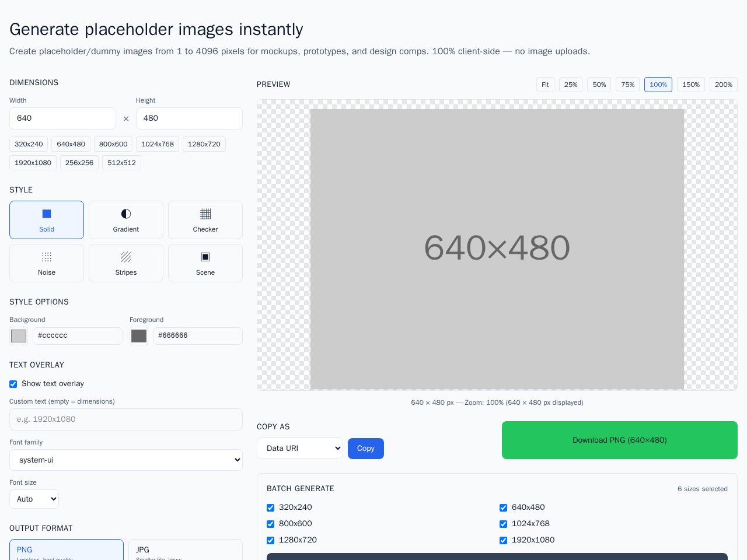Apply the 512x512 size preset
Screen dimensions: 747x560
tap(121, 163)
